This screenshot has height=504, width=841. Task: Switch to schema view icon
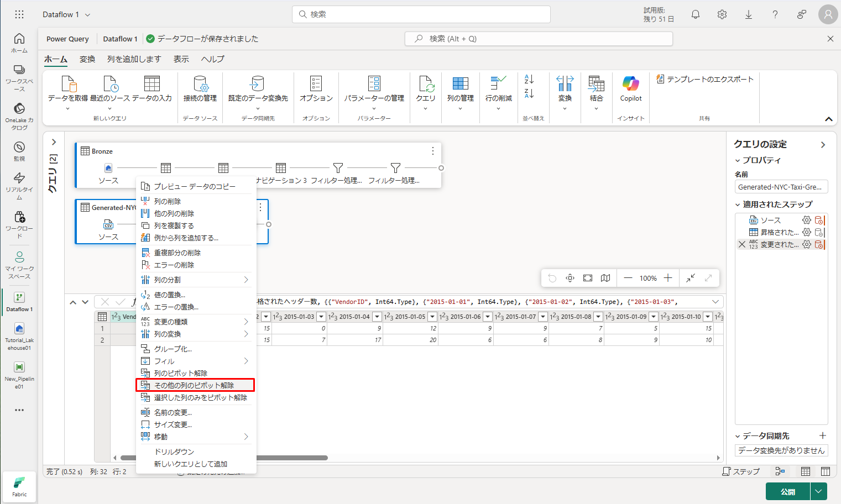(826, 471)
